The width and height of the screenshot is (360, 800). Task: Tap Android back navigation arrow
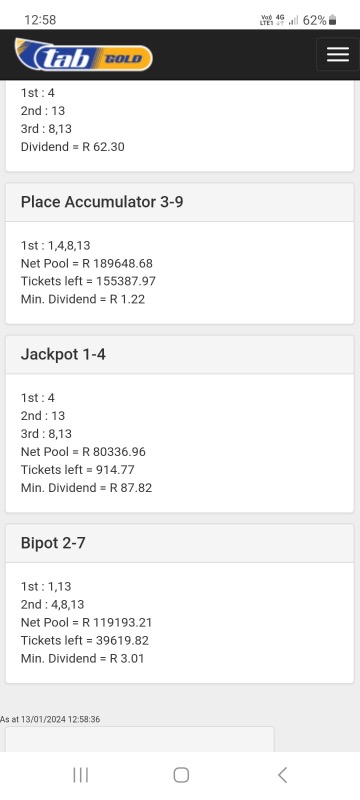tap(282, 774)
